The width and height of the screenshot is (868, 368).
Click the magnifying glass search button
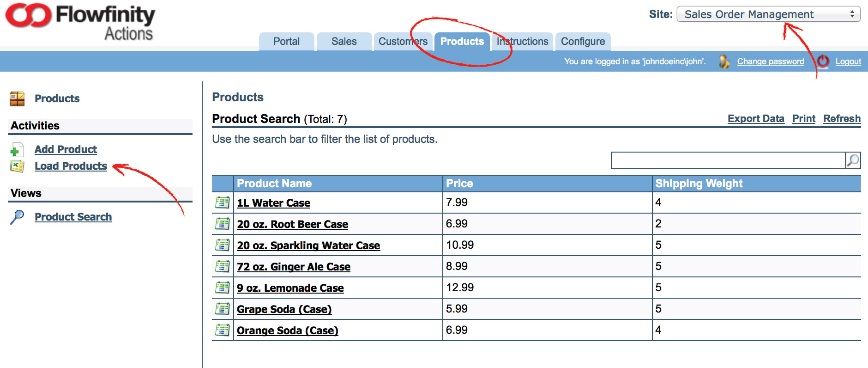pos(853,160)
